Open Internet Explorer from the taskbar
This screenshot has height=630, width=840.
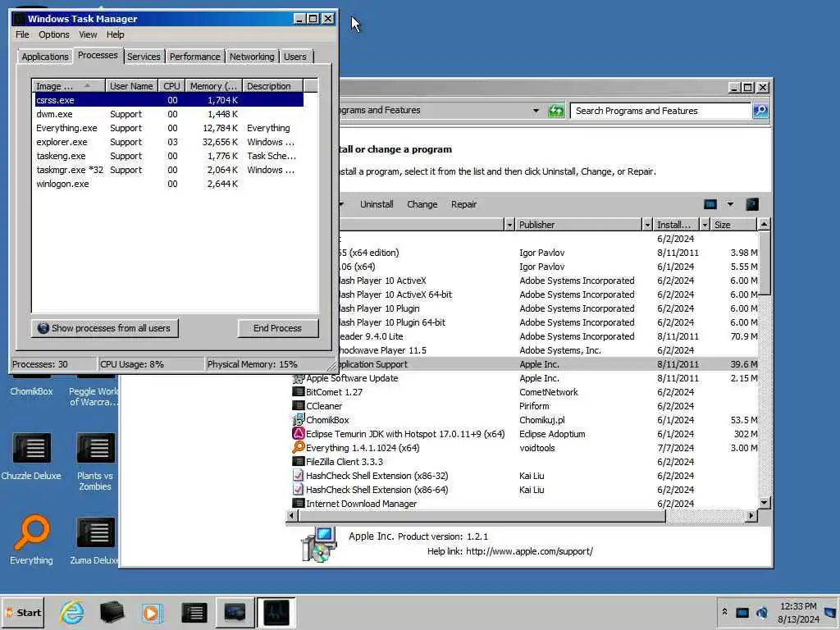point(72,612)
